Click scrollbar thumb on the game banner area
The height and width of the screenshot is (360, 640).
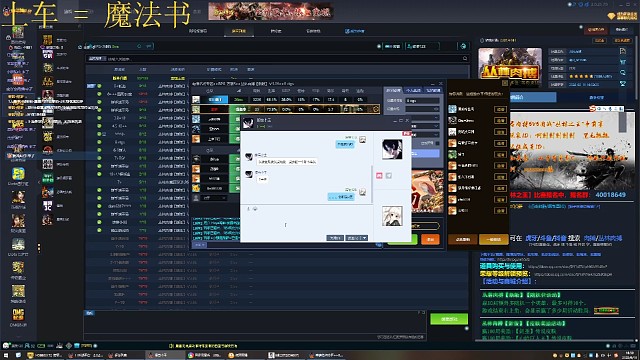pos(622,122)
